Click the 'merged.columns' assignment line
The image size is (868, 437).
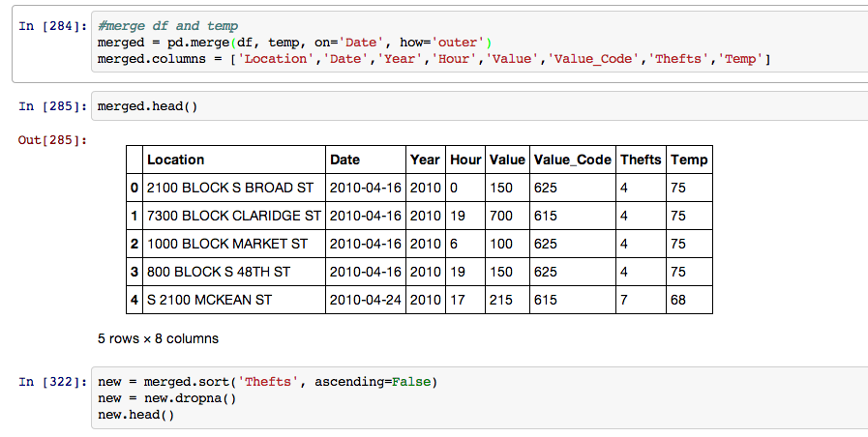[434, 59]
